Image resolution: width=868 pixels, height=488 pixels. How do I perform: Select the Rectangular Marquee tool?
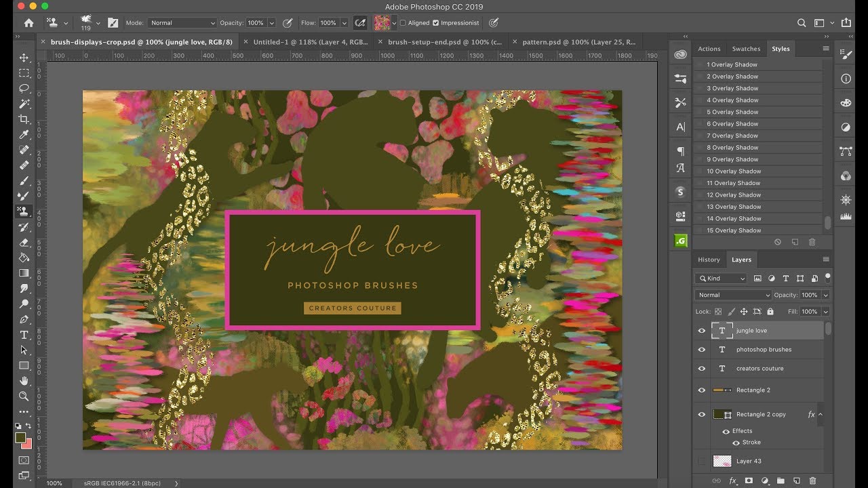point(24,73)
